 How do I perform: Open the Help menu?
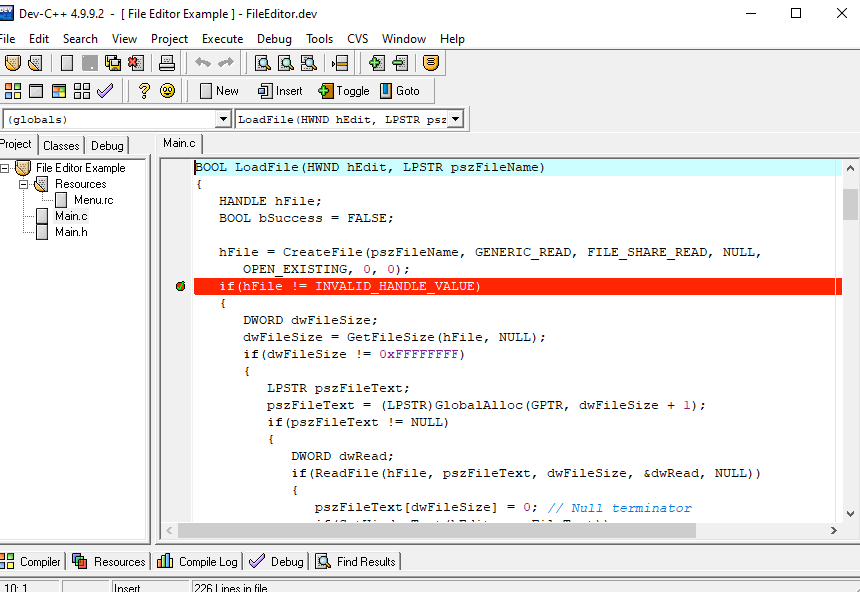click(x=452, y=39)
